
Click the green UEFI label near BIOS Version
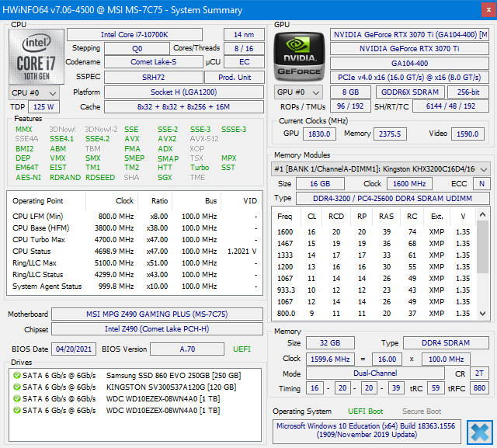tap(242, 349)
